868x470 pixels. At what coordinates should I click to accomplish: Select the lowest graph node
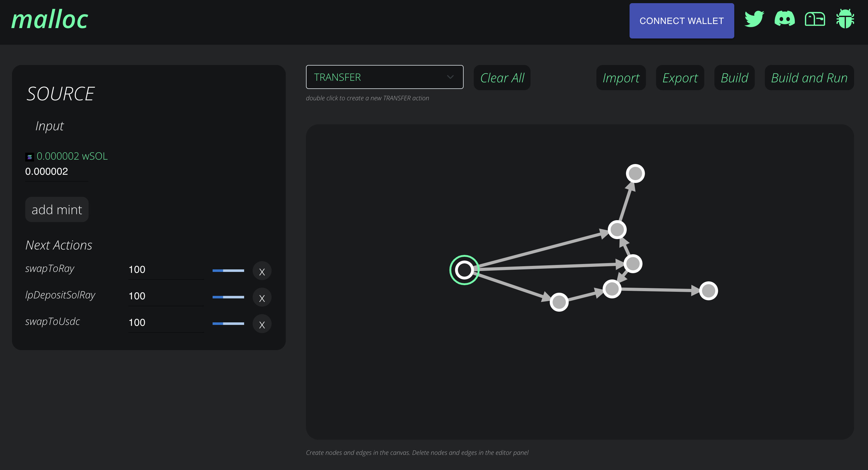(559, 302)
